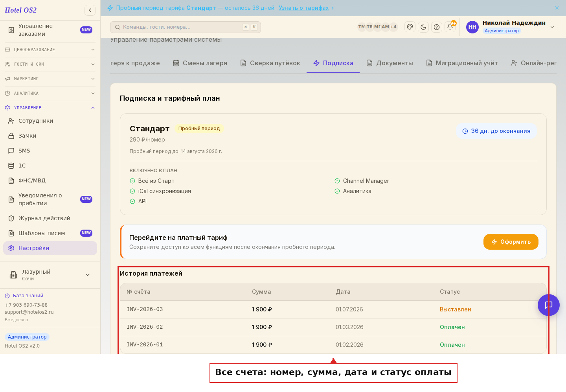The width and height of the screenshot is (566, 392).
Task: Click the 36 дн. до окончания badge
Action: (496, 131)
